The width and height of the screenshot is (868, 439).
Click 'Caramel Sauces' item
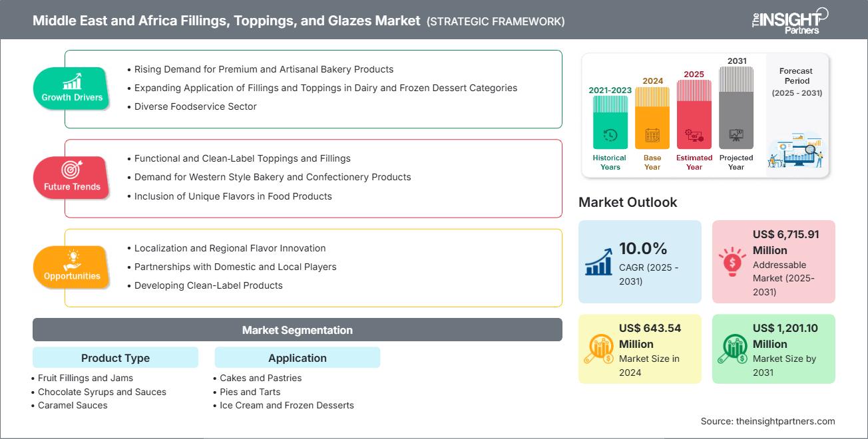73,405
